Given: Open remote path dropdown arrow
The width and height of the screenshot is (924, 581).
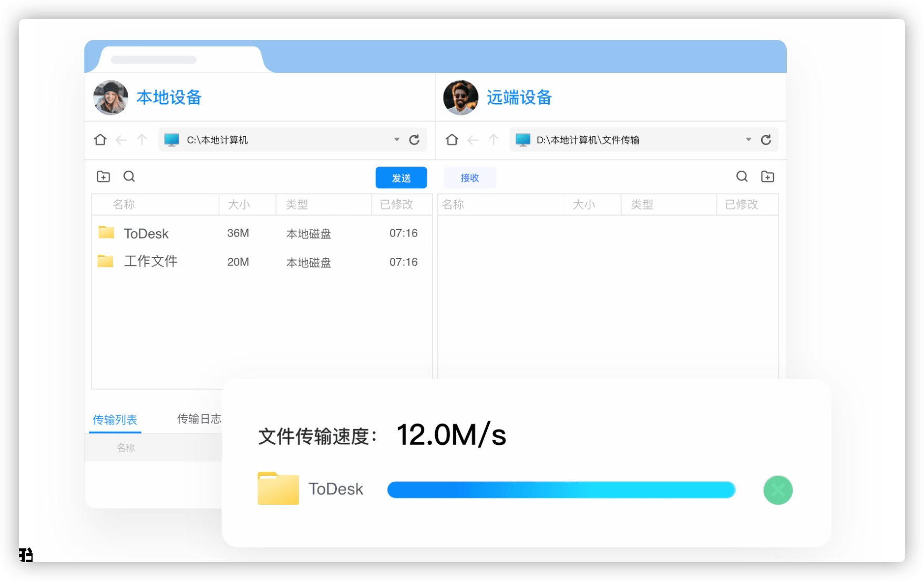Looking at the screenshot, I should [748, 140].
